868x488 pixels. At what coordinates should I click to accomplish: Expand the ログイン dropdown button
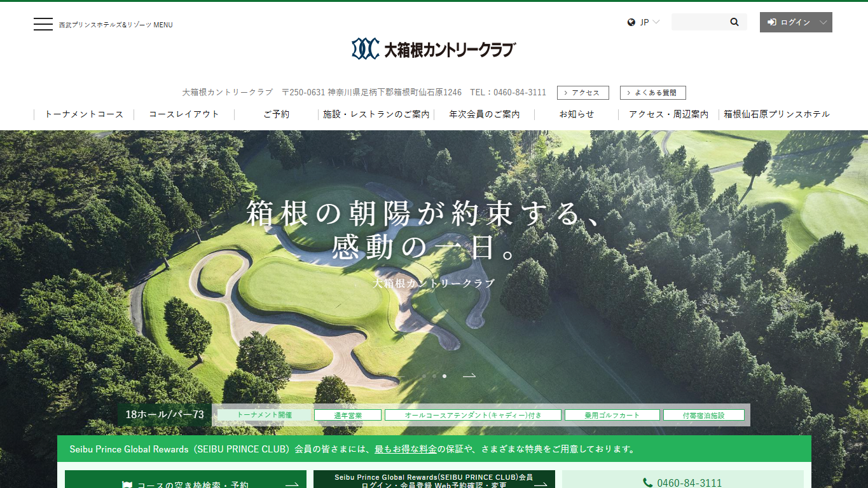coord(796,22)
